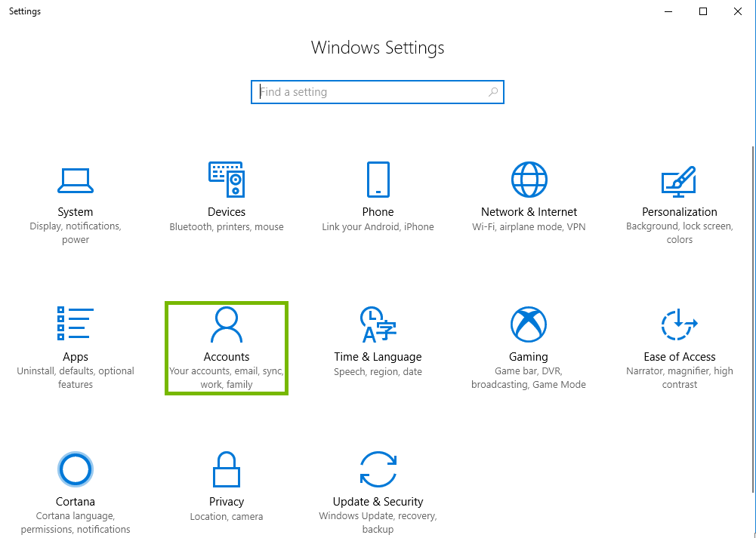Viewport: 756px width, 538px height.
Task: Open Gaming settings via the Xbox icon
Action: click(x=528, y=324)
